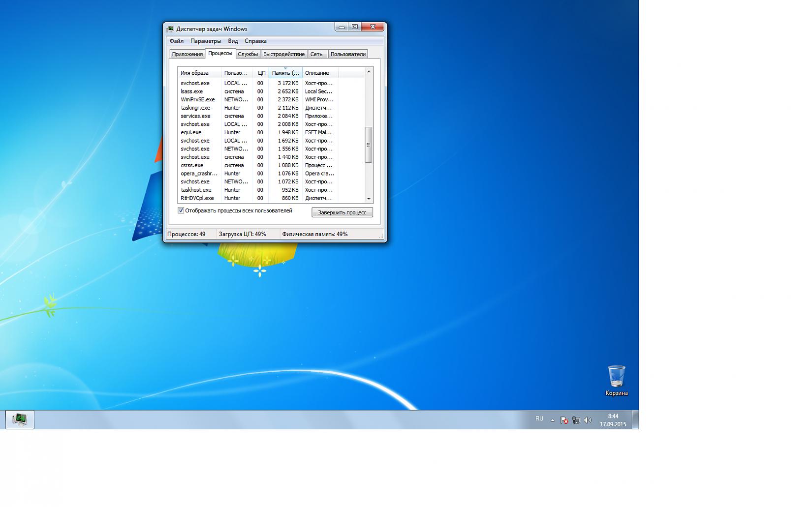Click the Show Desktop button at the taskbar edge
This screenshot has height=507, width=812.
pyautogui.click(x=635, y=419)
